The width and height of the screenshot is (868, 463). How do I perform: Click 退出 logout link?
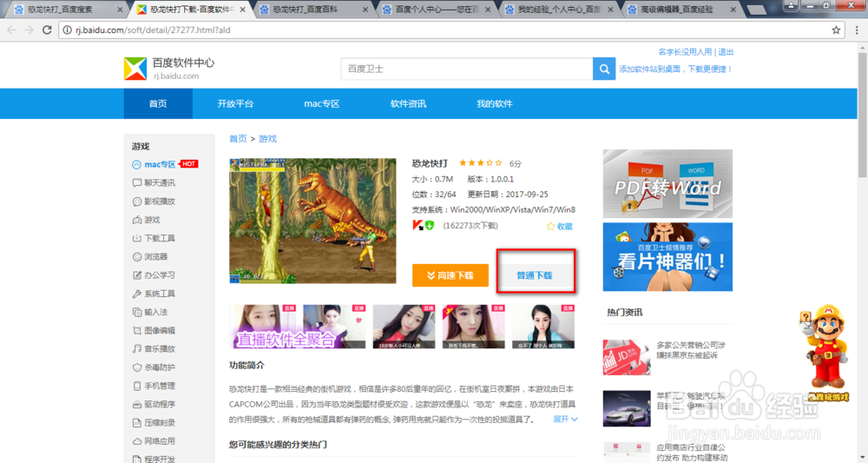click(x=726, y=51)
